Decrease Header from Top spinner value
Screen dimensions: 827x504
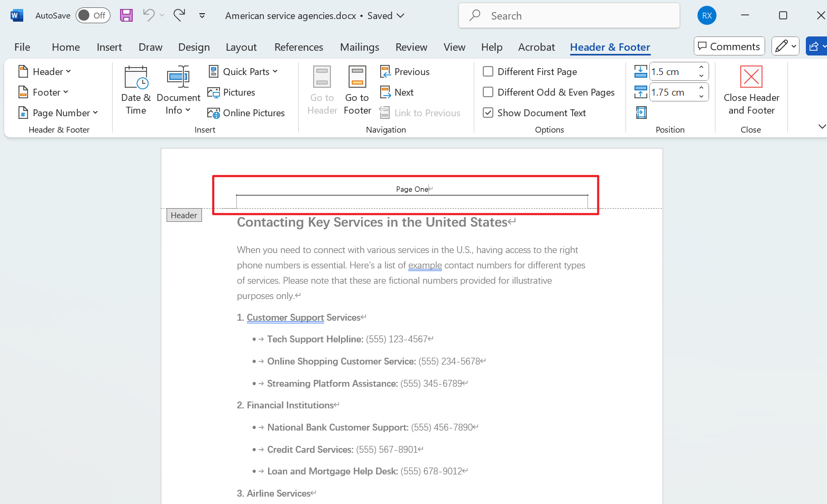702,76
